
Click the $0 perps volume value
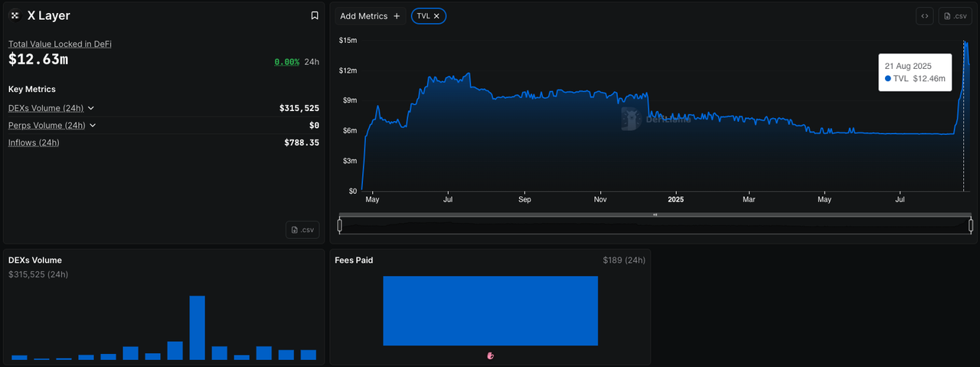(314, 126)
